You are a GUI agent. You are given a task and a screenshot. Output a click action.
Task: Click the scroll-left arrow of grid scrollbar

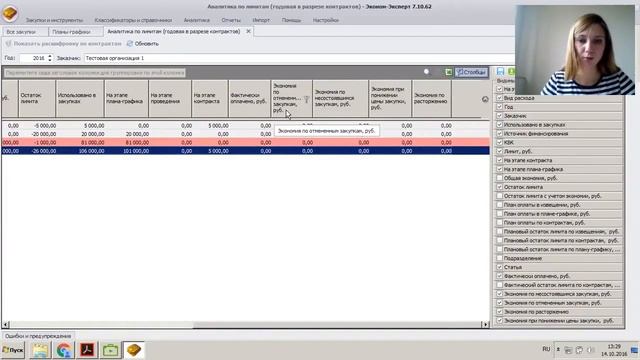pos(6,325)
